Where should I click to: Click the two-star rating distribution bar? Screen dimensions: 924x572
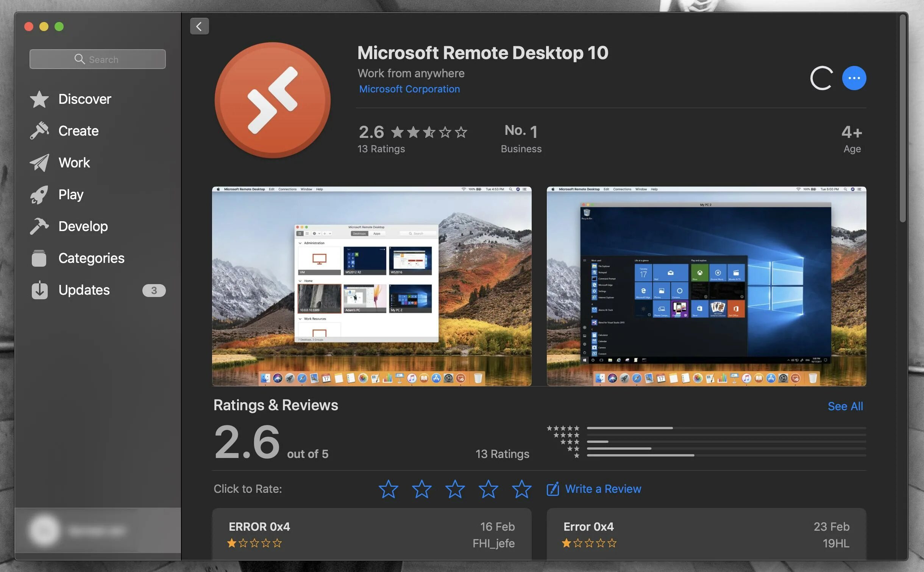pyautogui.click(x=726, y=449)
